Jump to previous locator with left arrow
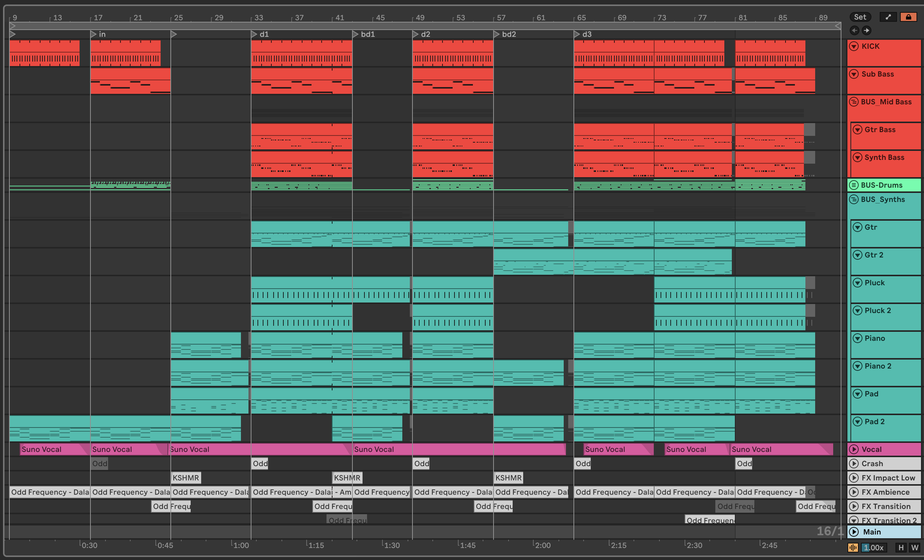 [x=855, y=30]
